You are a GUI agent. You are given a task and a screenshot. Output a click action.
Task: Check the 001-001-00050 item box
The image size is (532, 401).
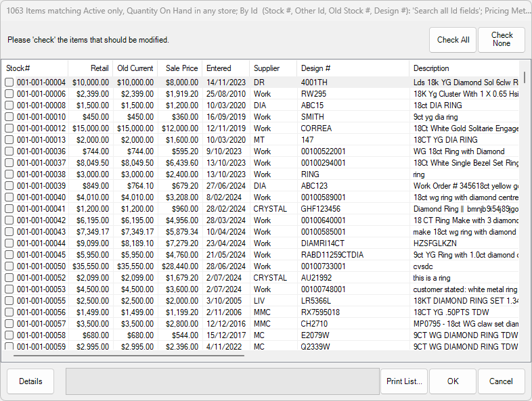(9, 266)
